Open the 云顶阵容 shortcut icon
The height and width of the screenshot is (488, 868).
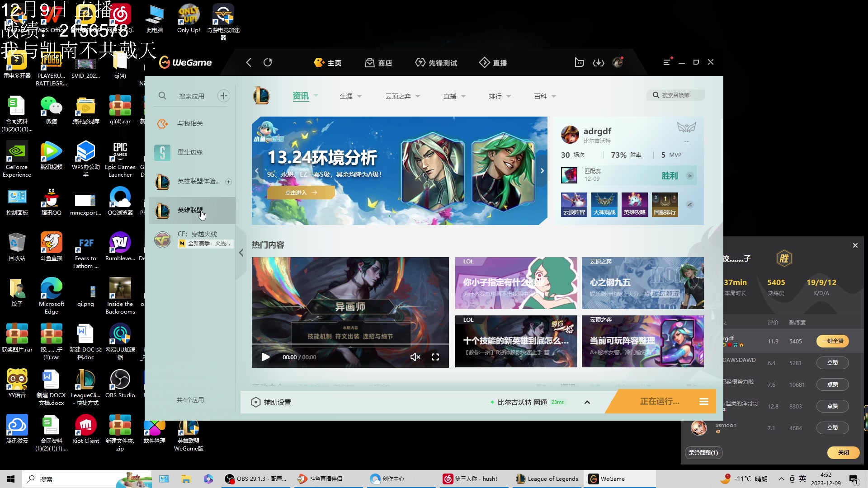(574, 204)
